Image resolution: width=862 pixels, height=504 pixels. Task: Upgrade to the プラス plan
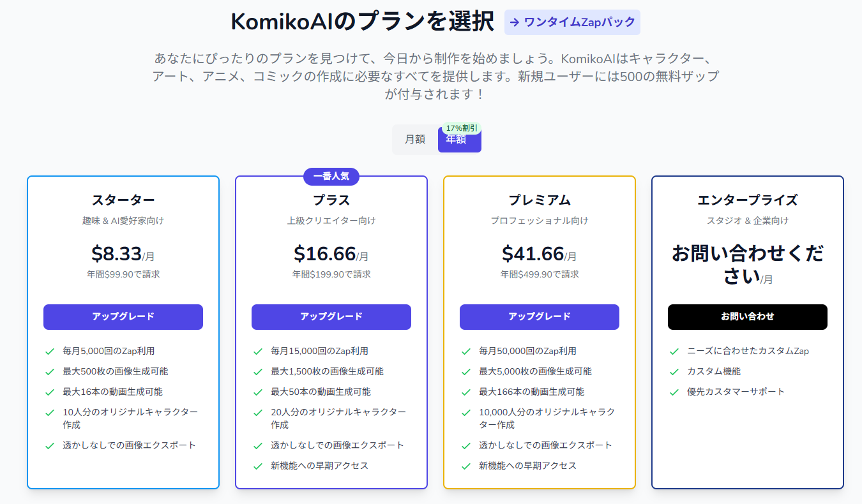pos(331,316)
